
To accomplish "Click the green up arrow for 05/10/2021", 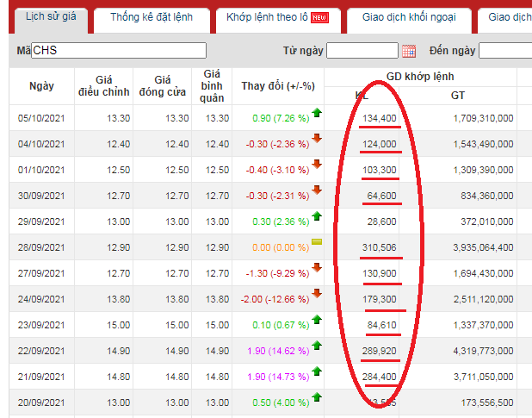I will click(317, 113).
